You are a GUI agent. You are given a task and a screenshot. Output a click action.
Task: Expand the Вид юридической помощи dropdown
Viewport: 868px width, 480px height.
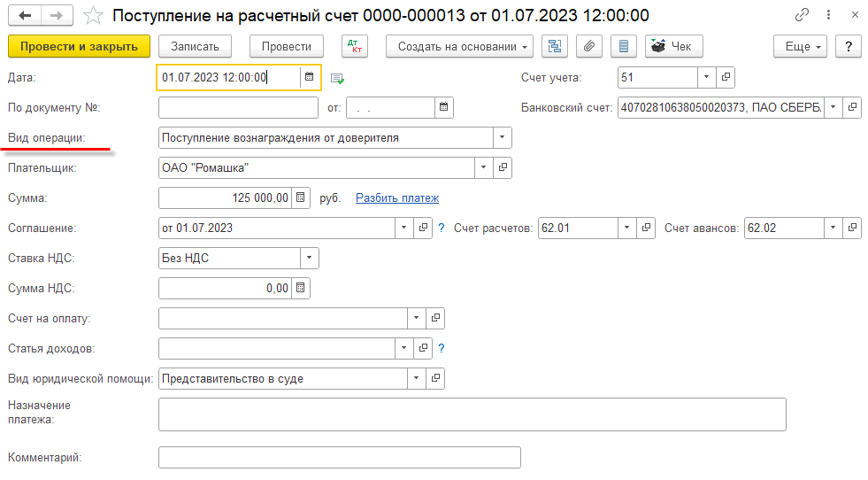coord(416,379)
